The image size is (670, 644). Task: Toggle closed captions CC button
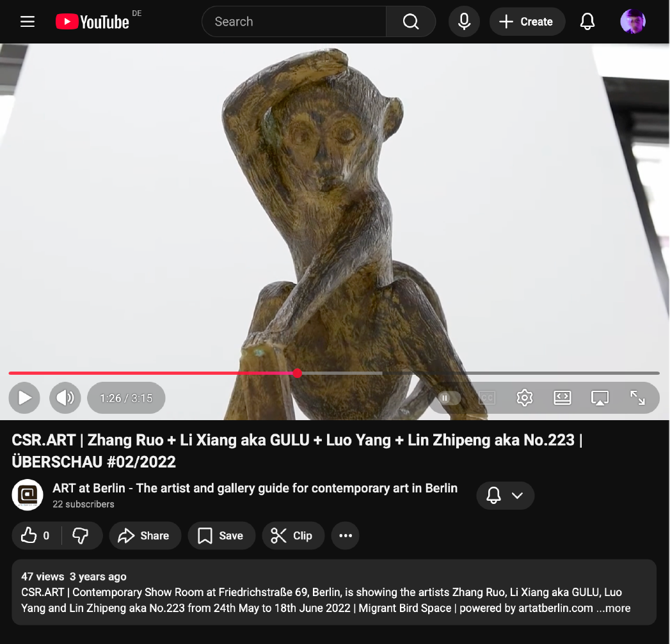pyautogui.click(x=487, y=398)
